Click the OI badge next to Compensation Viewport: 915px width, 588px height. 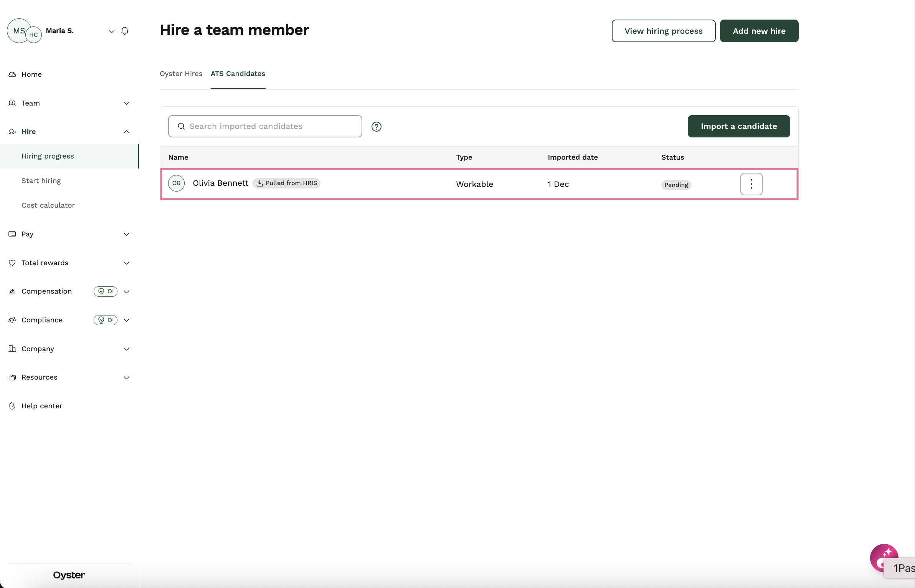[106, 291]
